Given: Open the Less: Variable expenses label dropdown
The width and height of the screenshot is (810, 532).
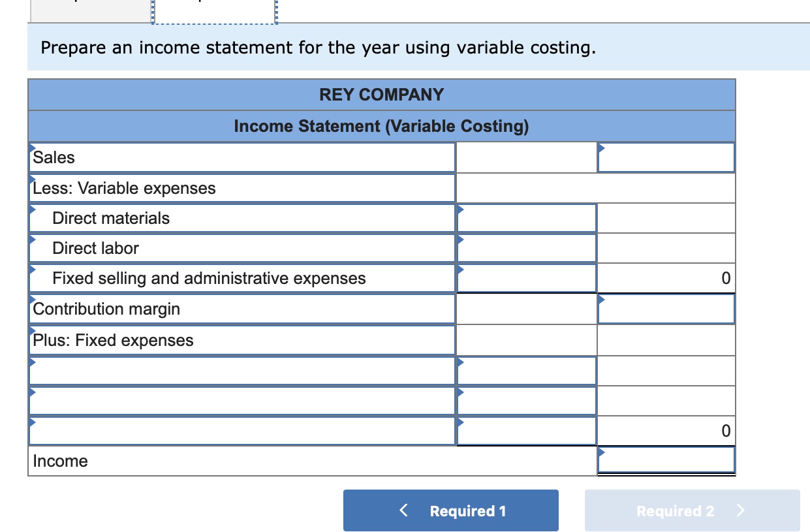Looking at the screenshot, I should (241, 188).
